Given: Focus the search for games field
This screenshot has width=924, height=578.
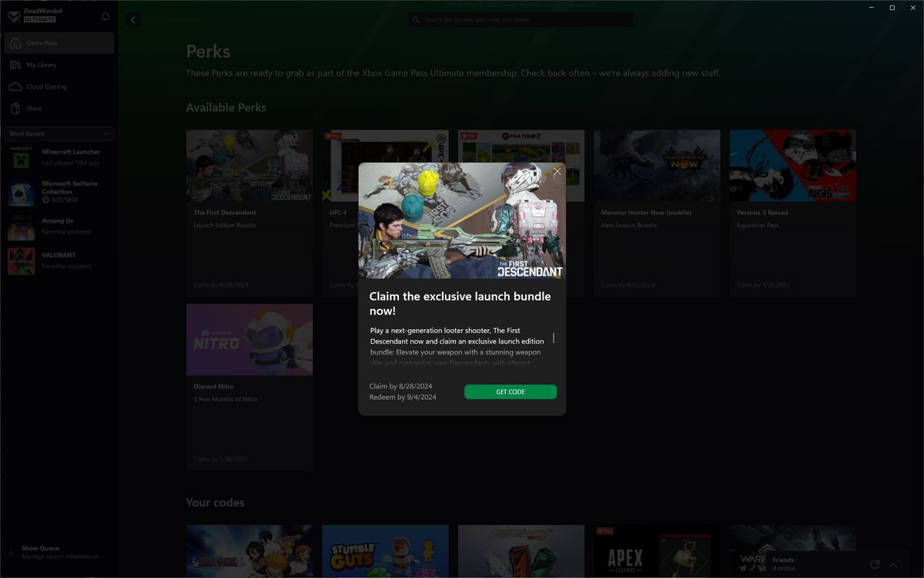Looking at the screenshot, I should 521,19.
